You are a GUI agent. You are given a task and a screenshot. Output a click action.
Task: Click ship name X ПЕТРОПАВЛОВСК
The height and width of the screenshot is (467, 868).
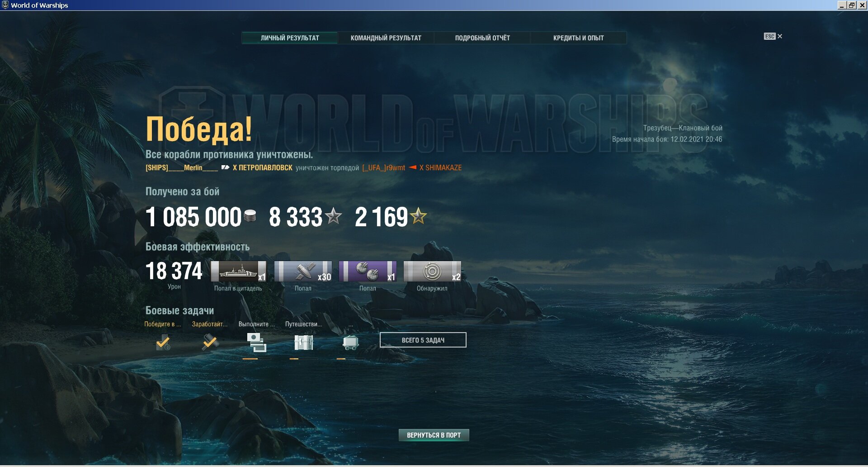click(x=263, y=167)
